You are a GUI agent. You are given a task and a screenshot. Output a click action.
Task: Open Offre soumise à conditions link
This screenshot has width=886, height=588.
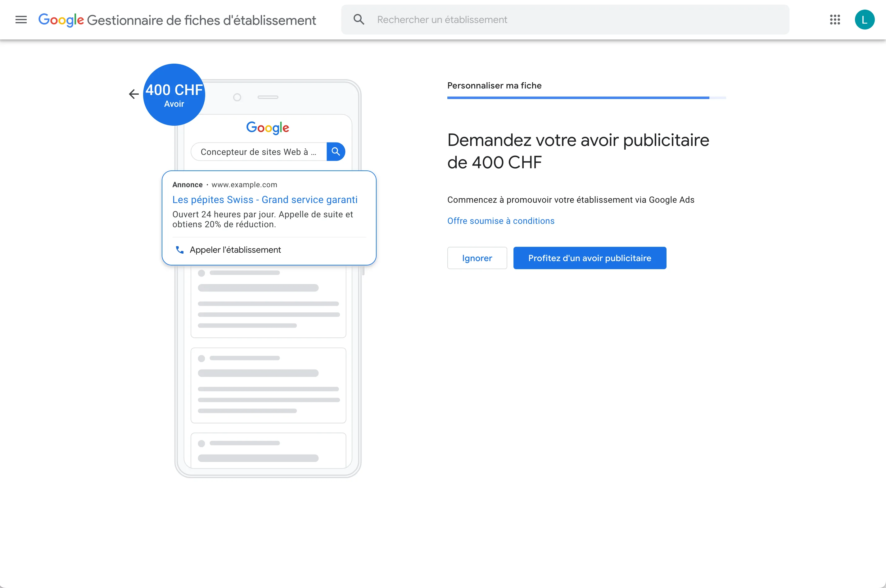click(x=500, y=221)
